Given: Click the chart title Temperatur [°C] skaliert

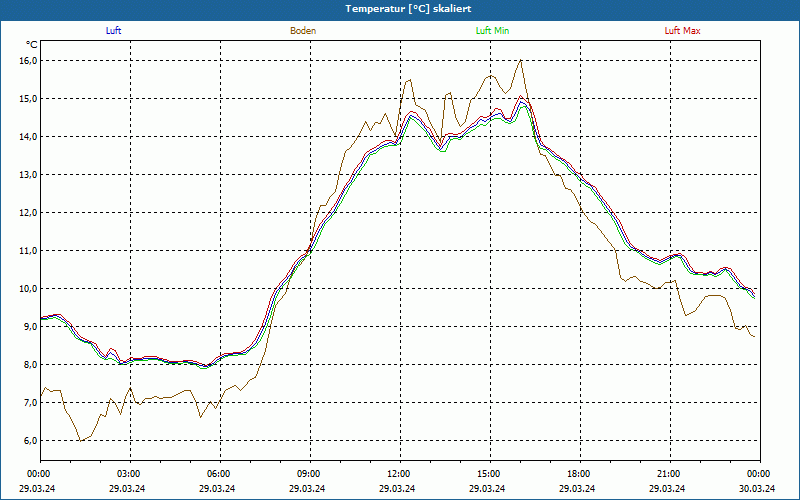Looking at the screenshot, I should (408, 9).
